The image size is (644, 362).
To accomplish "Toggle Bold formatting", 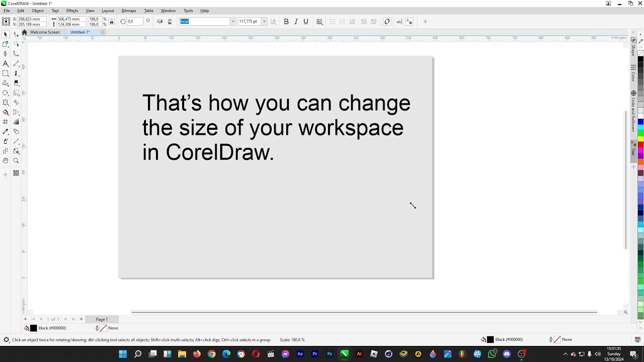I will coord(286,22).
